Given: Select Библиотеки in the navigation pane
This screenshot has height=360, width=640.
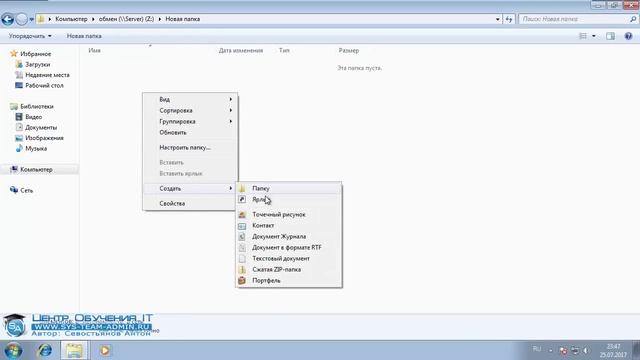Looking at the screenshot, I should pos(37,107).
